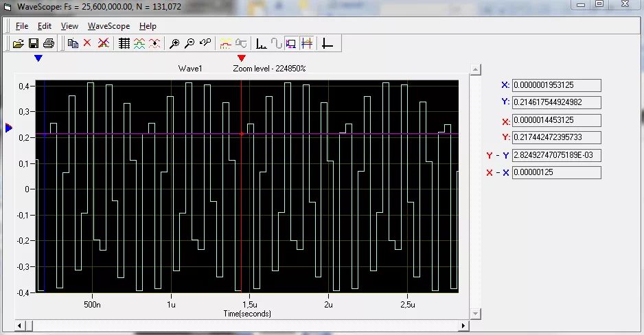The height and width of the screenshot is (335, 644).
Task: Open a file with the folder icon
Action: pyautogui.click(x=18, y=43)
